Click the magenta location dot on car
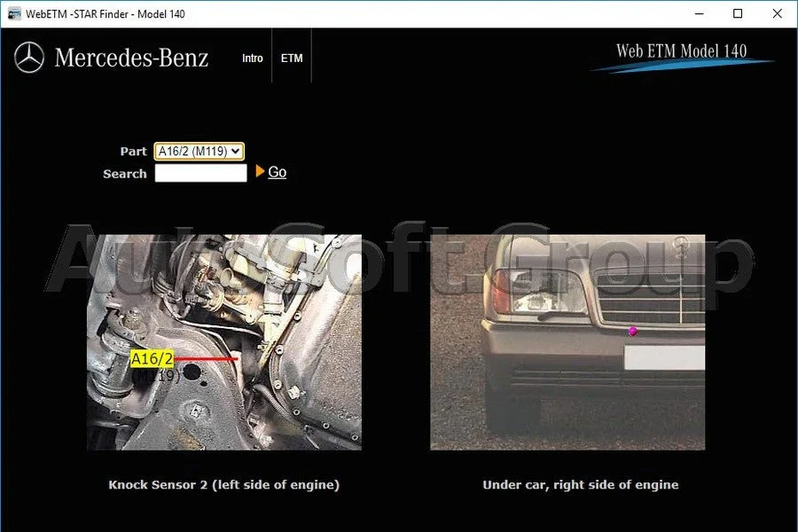This screenshot has height=532, width=798. click(632, 332)
